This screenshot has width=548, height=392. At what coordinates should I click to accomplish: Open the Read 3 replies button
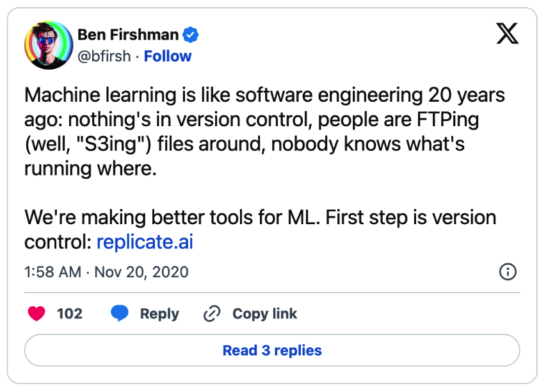pyautogui.click(x=272, y=350)
